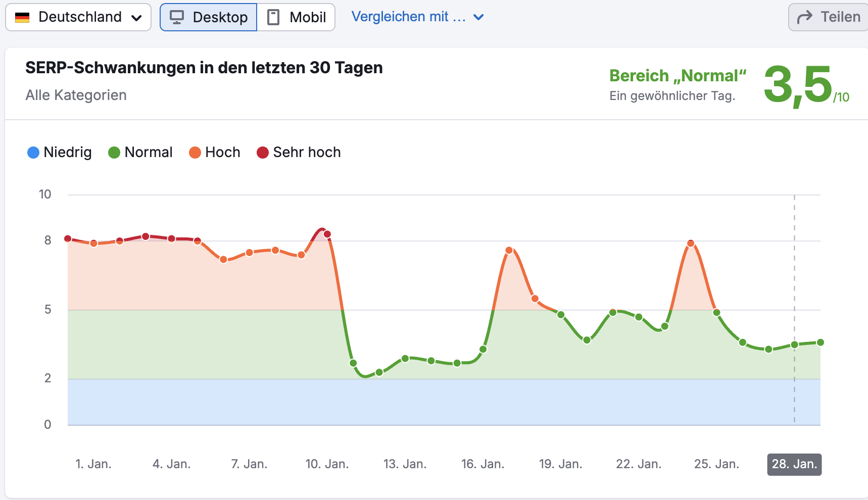Click the blue Niedrig legend dot
Screen dimensions: 868x500
pos(32,152)
